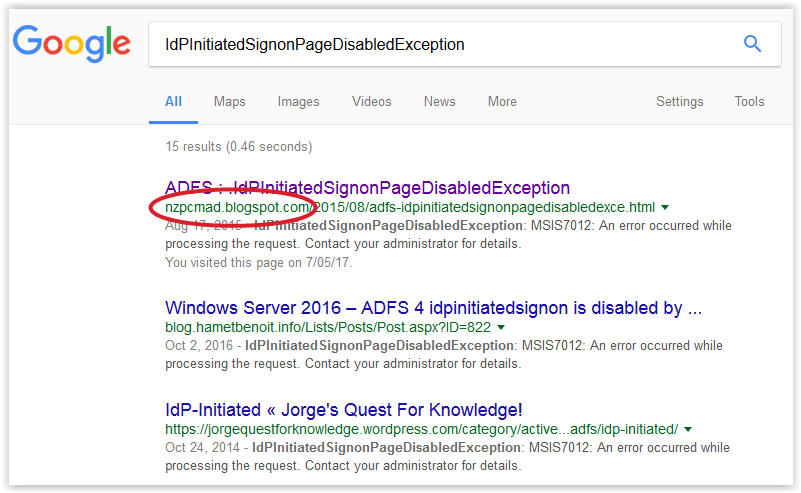Open search Settings menu
801x493 pixels.
(679, 102)
